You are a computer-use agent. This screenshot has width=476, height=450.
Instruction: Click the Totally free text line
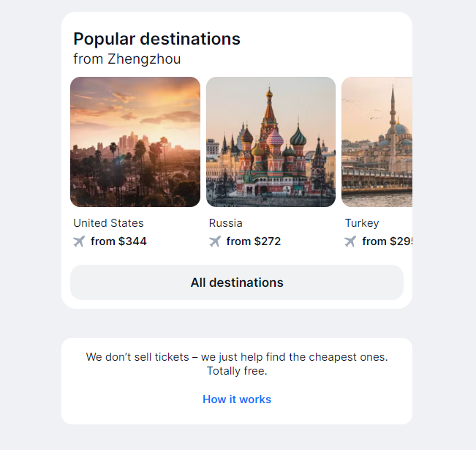237,371
